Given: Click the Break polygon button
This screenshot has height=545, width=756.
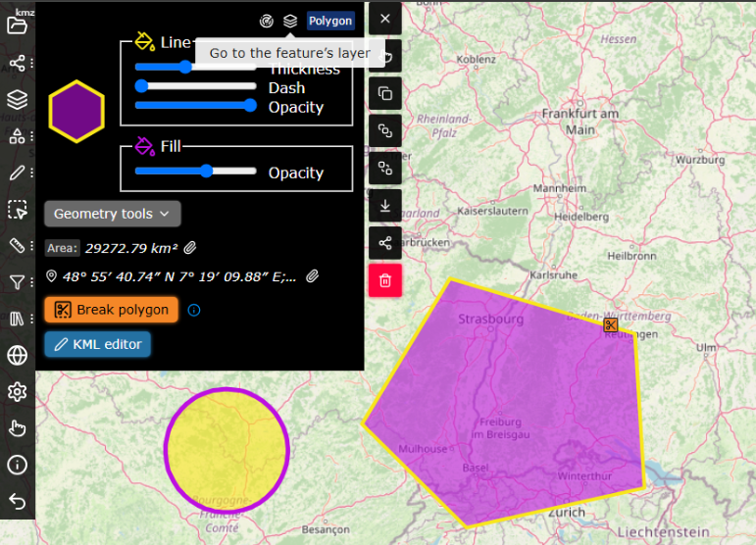Looking at the screenshot, I should coord(112,310).
